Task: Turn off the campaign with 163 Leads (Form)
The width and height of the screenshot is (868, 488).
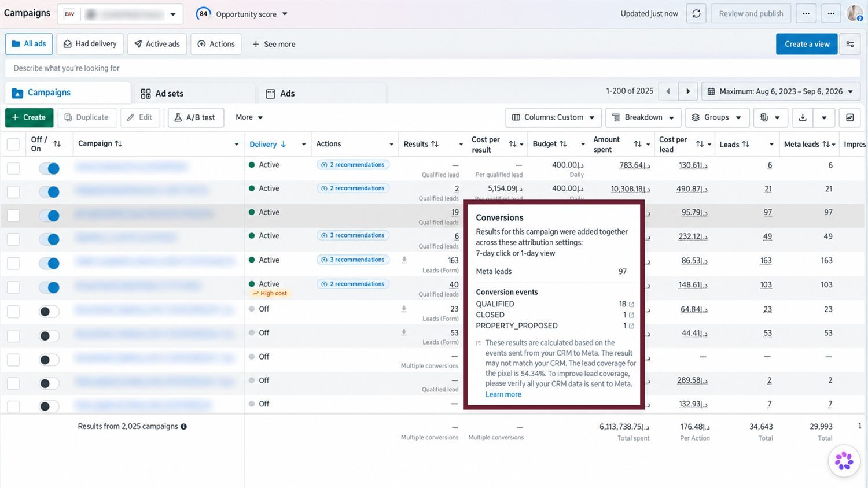Action: tap(49, 264)
